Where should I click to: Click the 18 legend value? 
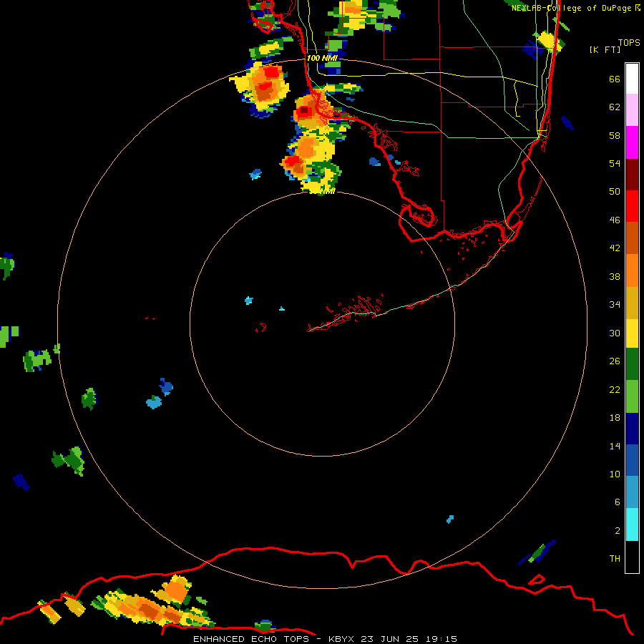click(615, 418)
